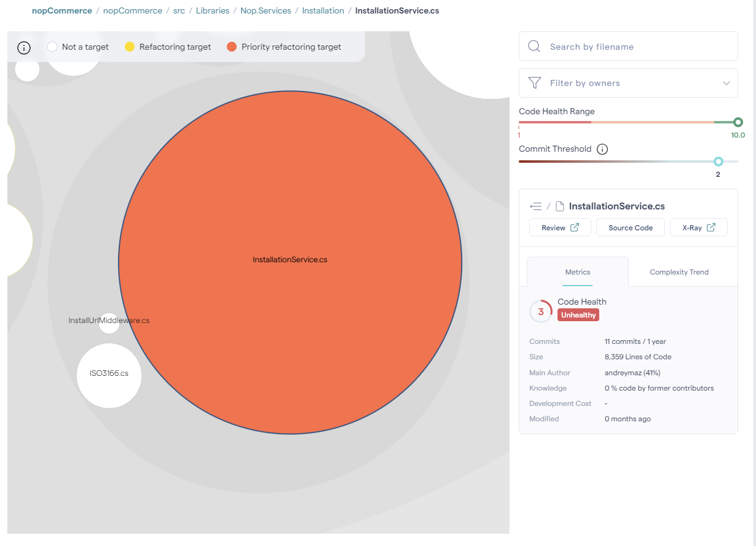Go to Installation breadcrumb
This screenshot has width=756, height=546.
(x=323, y=10)
